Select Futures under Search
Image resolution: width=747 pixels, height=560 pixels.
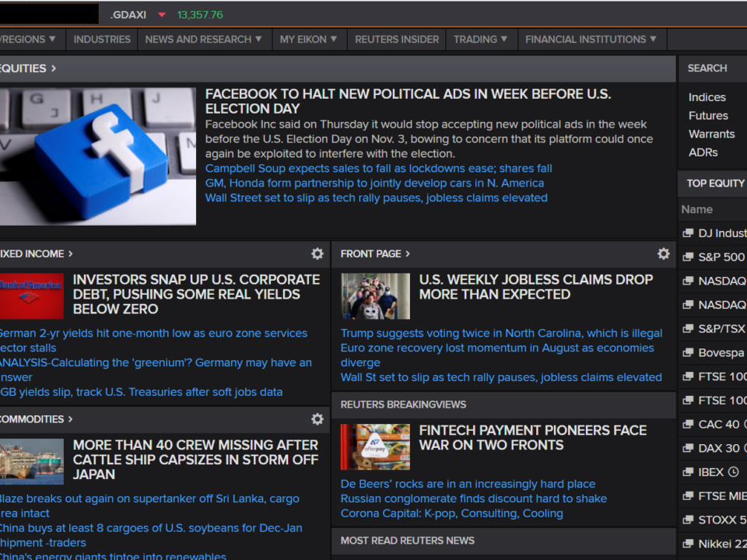[708, 116]
